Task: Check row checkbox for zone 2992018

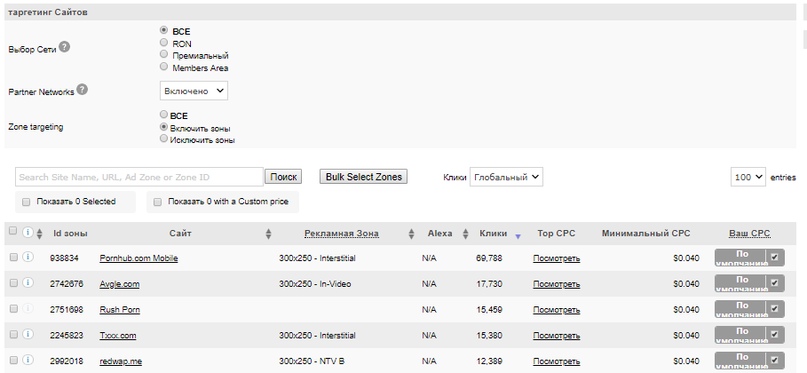Action: (14, 360)
